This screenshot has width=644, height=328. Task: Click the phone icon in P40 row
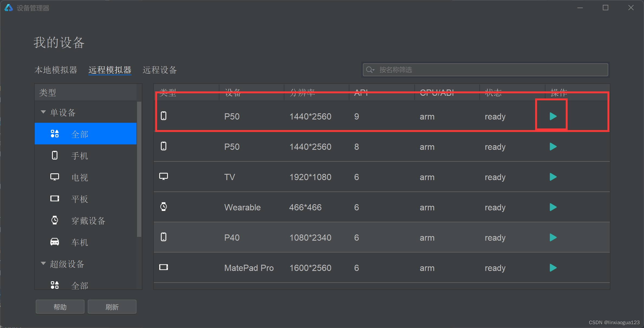pyautogui.click(x=164, y=237)
